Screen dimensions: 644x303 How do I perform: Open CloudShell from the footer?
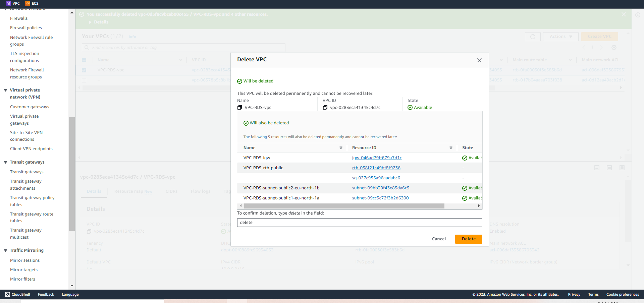click(17, 294)
